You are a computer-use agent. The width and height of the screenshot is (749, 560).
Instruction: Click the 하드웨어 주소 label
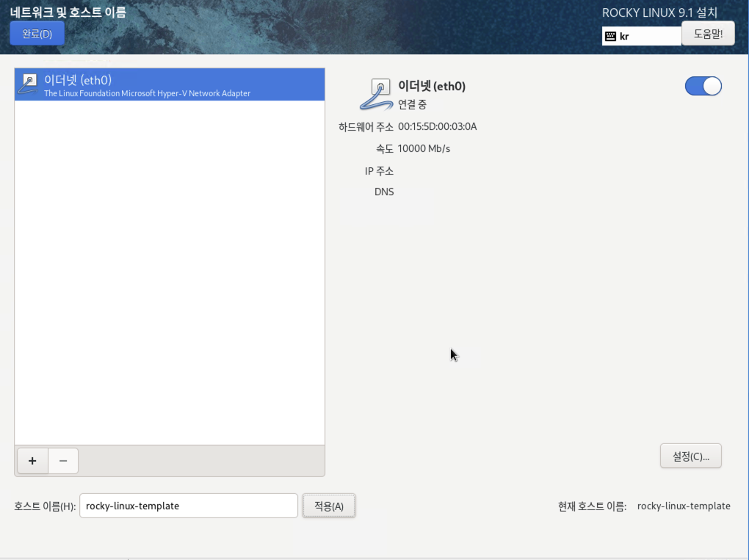tap(366, 126)
